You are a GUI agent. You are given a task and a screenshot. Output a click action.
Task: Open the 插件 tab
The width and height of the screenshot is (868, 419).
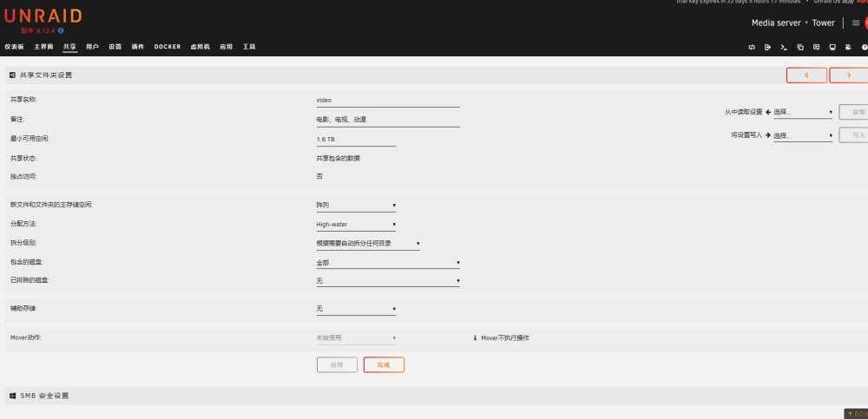pyautogui.click(x=138, y=47)
